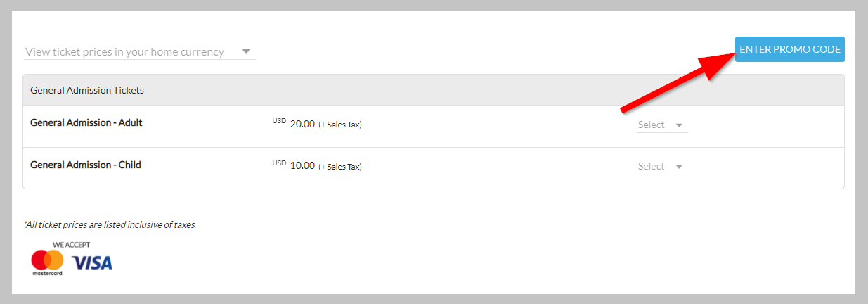Image resolution: width=868 pixels, height=304 pixels.
Task: Click the home currency dropdown arrow
Action: (246, 51)
